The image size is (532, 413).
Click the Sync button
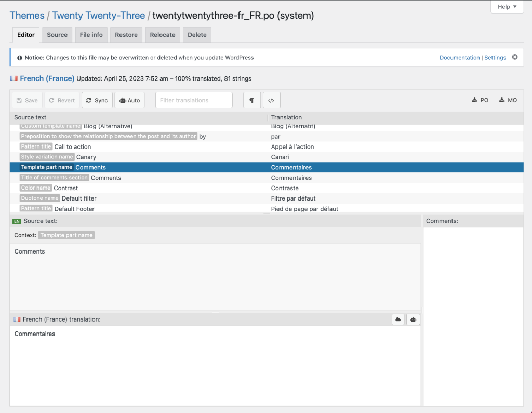(x=97, y=100)
